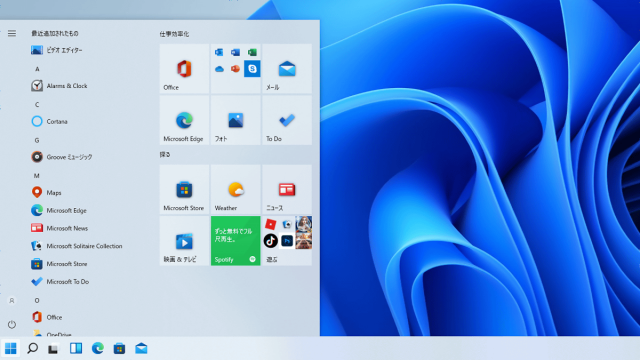640x360 pixels.
Task: Open Microsoft Store in app list
Action: click(x=59, y=264)
